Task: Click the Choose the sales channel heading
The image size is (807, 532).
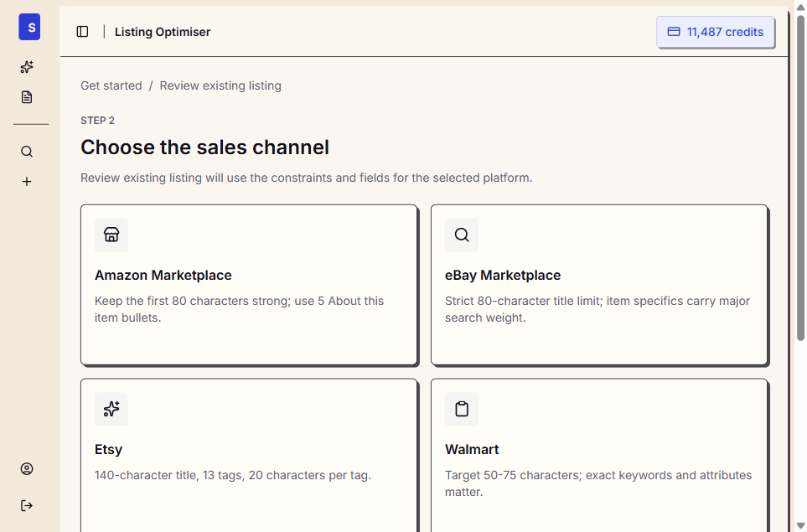Action: [204, 147]
